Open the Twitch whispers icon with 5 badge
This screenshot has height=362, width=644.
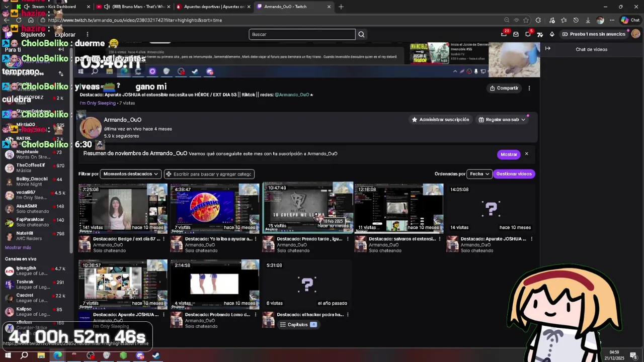[528, 34]
